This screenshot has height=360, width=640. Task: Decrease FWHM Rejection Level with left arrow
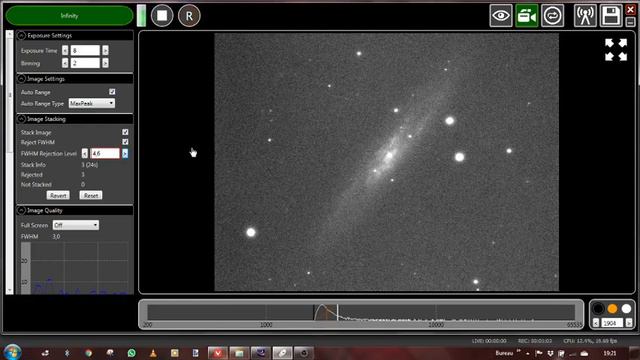84,153
